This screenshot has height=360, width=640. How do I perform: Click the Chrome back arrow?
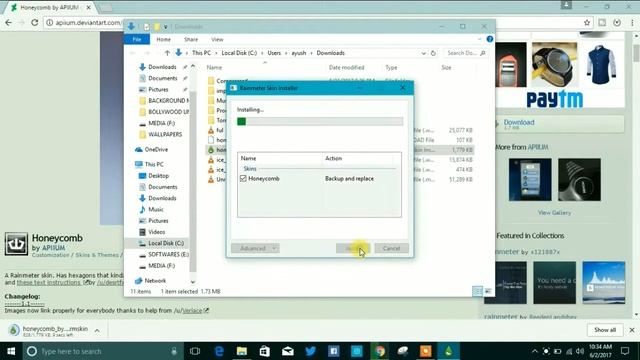[9, 22]
